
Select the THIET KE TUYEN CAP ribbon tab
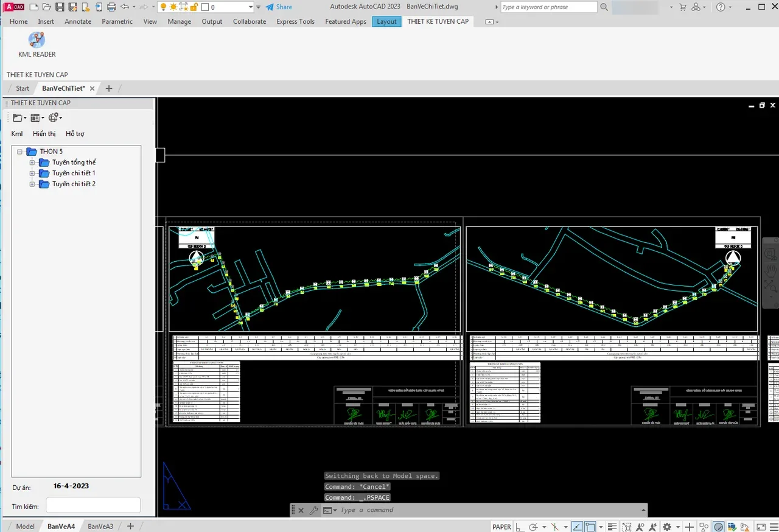tap(438, 21)
